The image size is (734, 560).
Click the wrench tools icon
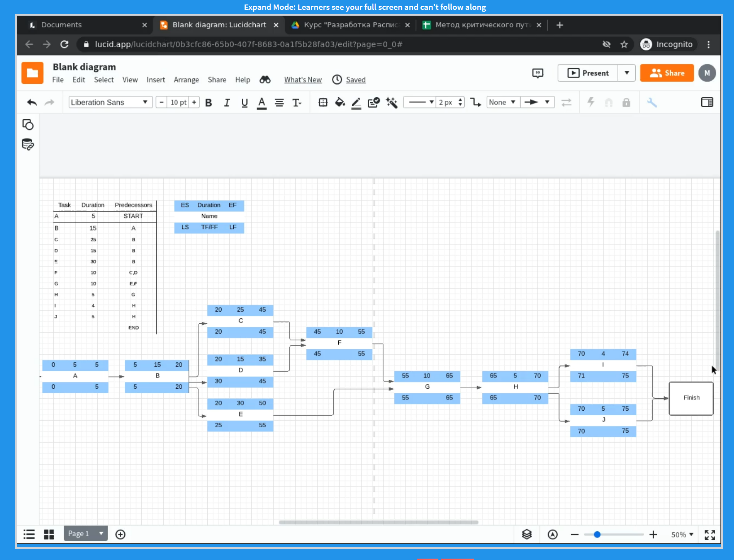(652, 103)
